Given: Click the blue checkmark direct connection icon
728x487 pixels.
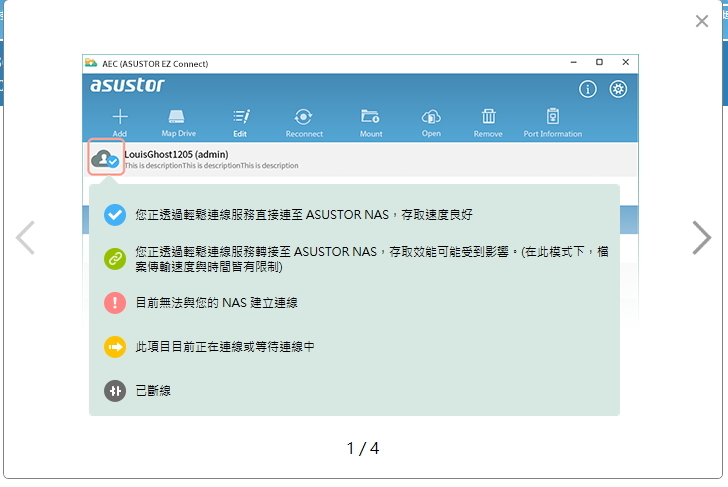Looking at the screenshot, I should [115, 215].
